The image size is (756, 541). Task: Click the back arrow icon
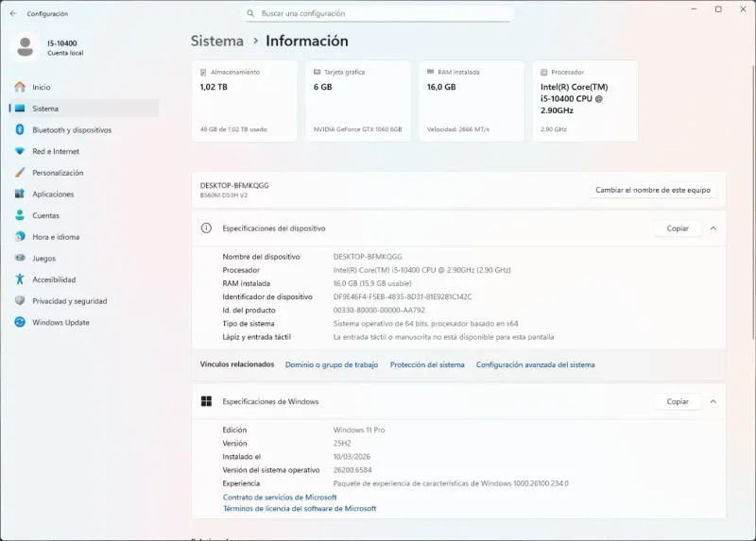point(13,13)
